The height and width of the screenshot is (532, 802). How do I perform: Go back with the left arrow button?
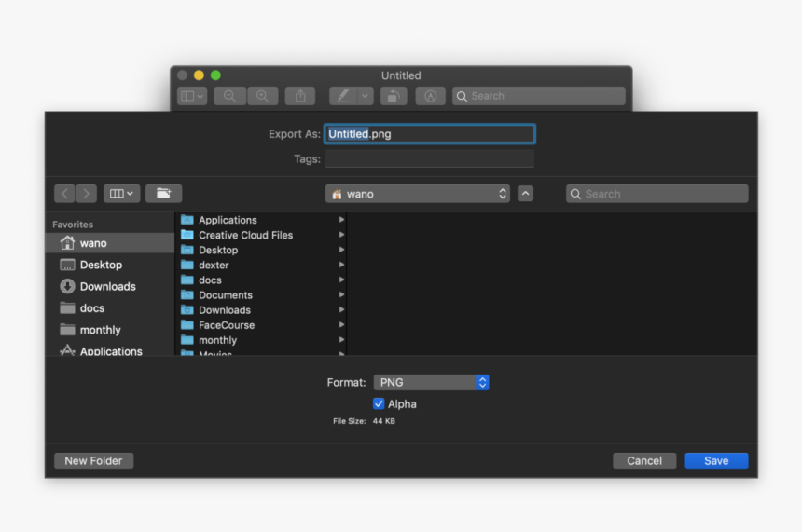(x=64, y=194)
